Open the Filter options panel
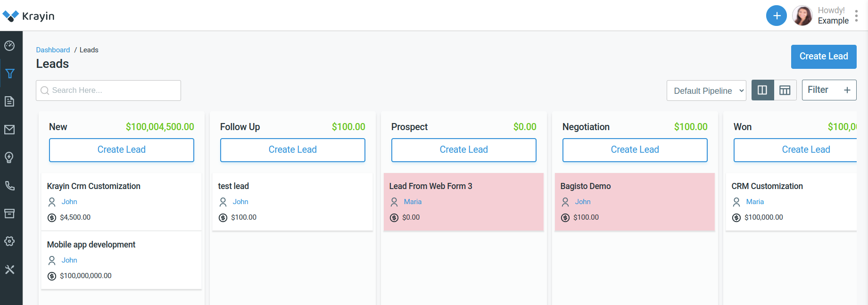 pos(829,90)
